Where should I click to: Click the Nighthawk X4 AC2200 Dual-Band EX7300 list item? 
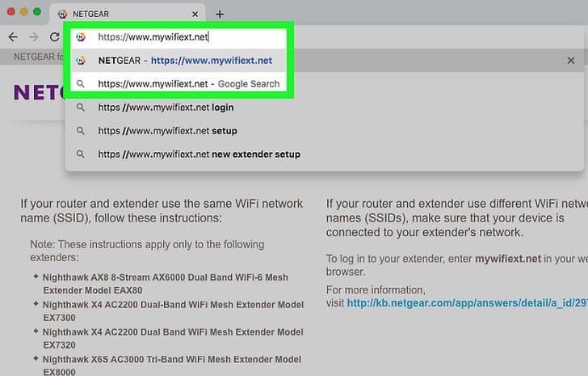pyautogui.click(x=173, y=311)
